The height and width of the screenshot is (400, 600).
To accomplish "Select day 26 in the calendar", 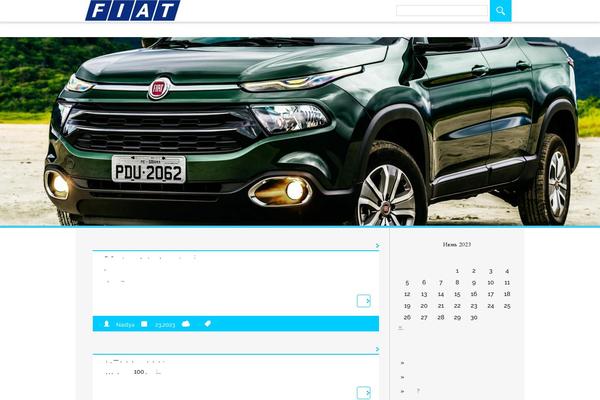I will click(x=407, y=317).
